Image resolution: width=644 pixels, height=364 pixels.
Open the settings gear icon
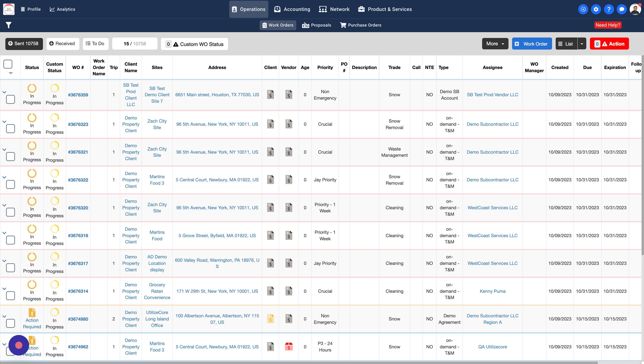(596, 9)
